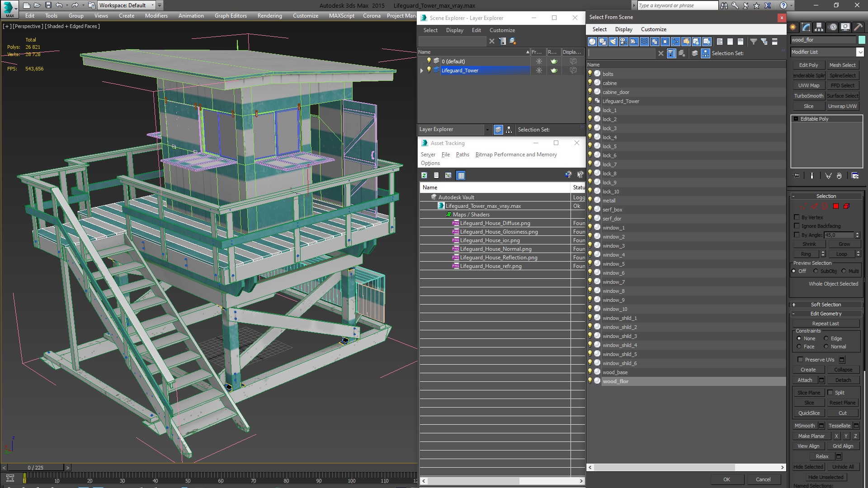Enable Preserve UVs checkbox
This screenshot has width=868, height=488.
(x=801, y=360)
